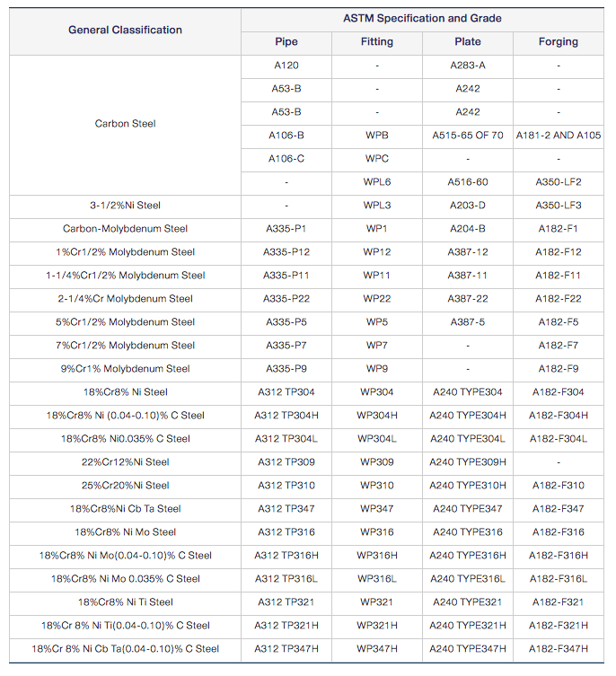Select the A387-5 plate cell
The image size is (616, 676).
468,322
